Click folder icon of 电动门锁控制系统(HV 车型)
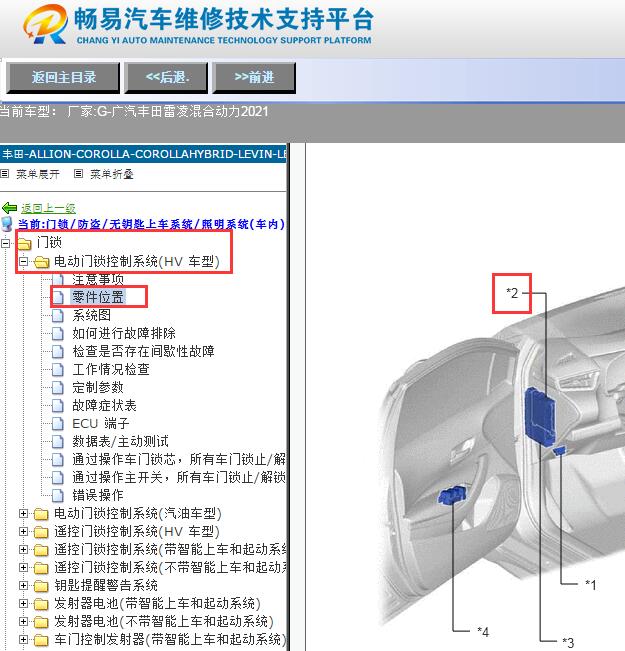 42,262
